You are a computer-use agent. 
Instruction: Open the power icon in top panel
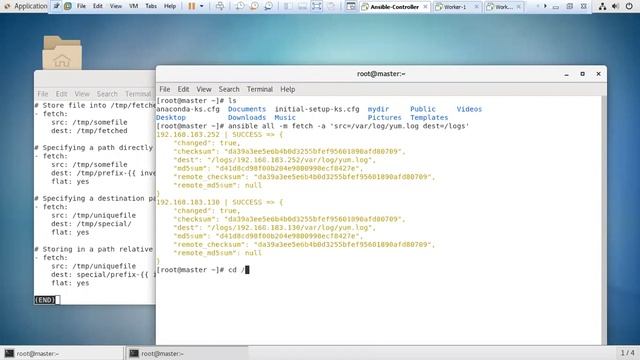click(629, 6)
